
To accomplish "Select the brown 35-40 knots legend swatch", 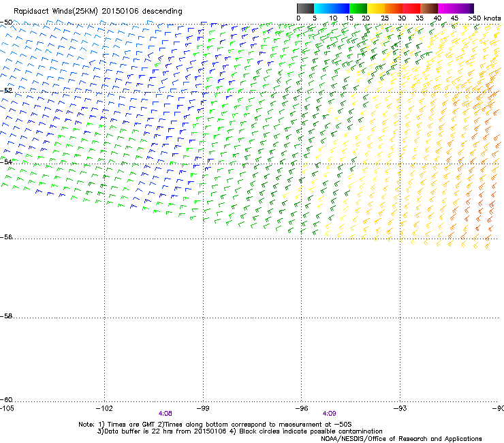I will pos(429,8).
